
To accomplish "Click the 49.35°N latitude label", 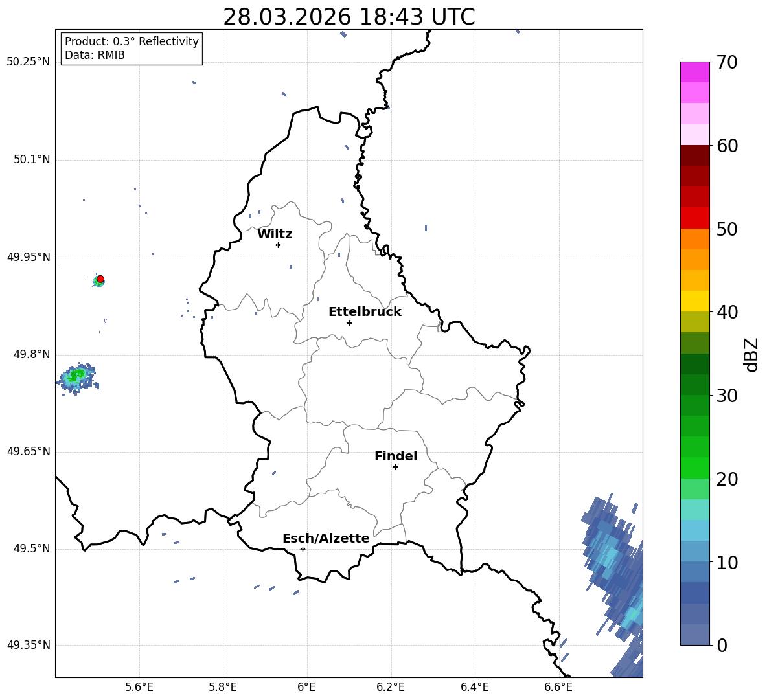I will pos(29,645).
